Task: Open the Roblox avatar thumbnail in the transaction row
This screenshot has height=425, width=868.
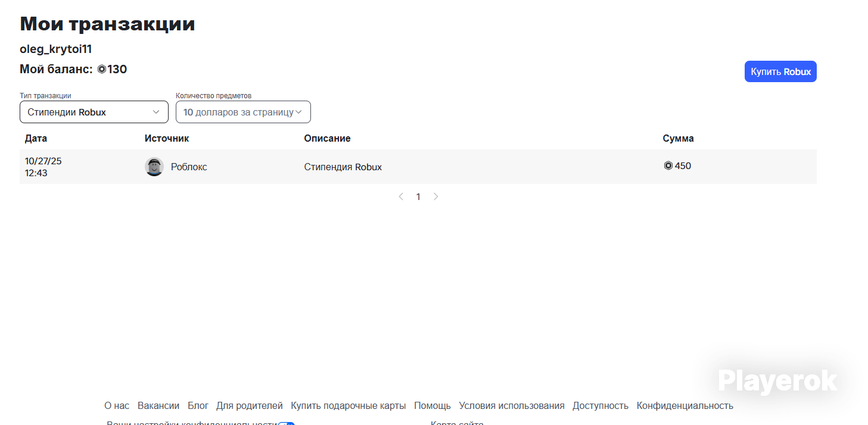Action: coord(154,167)
